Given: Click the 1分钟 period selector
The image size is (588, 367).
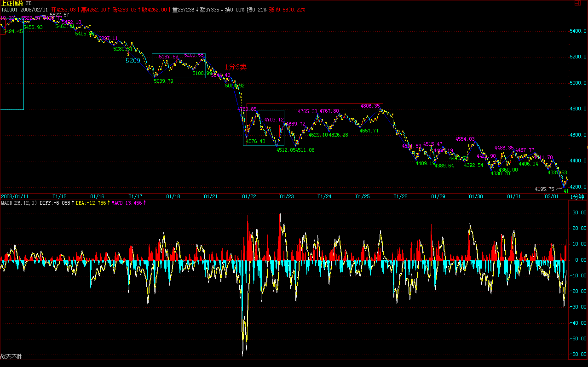Looking at the screenshot, I should coord(577,197).
